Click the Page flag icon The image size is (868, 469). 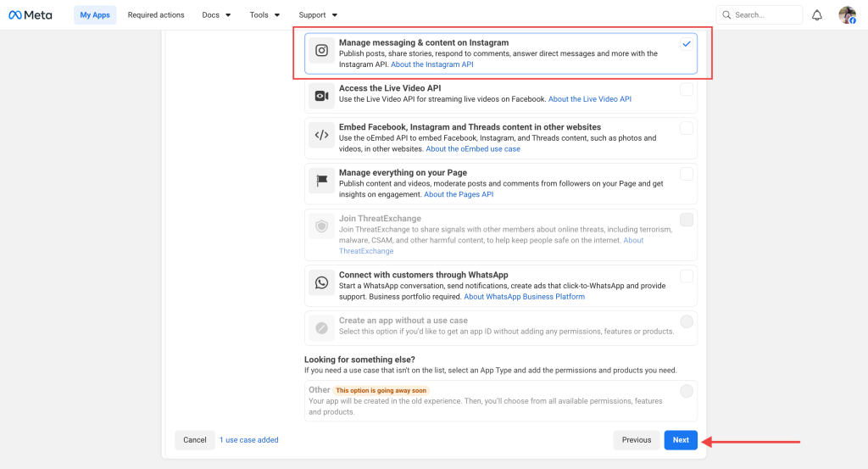click(x=321, y=181)
